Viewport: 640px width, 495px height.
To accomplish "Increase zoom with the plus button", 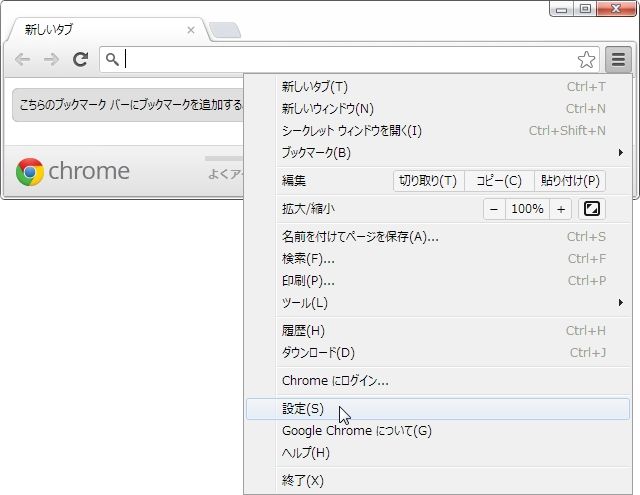I will click(561, 209).
